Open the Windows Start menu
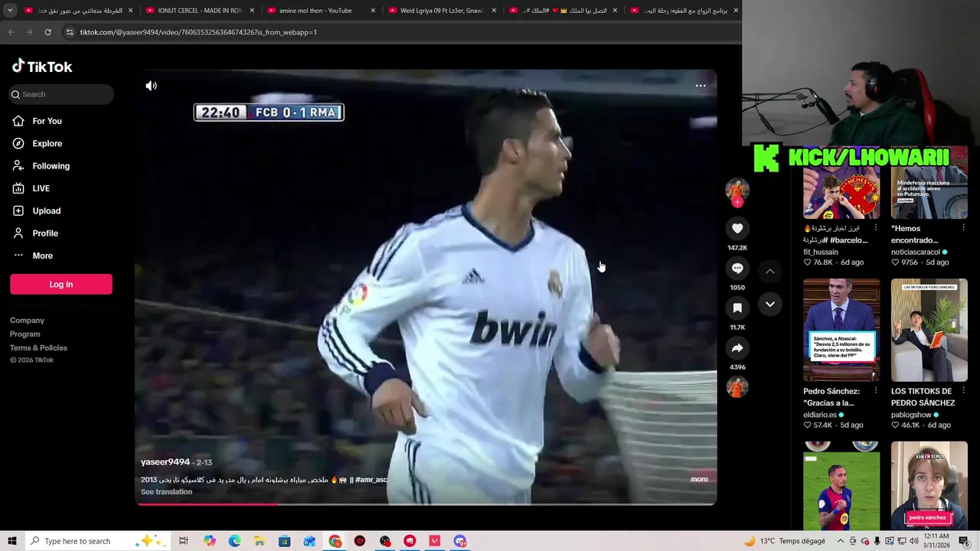980x551 pixels. pos(11,541)
